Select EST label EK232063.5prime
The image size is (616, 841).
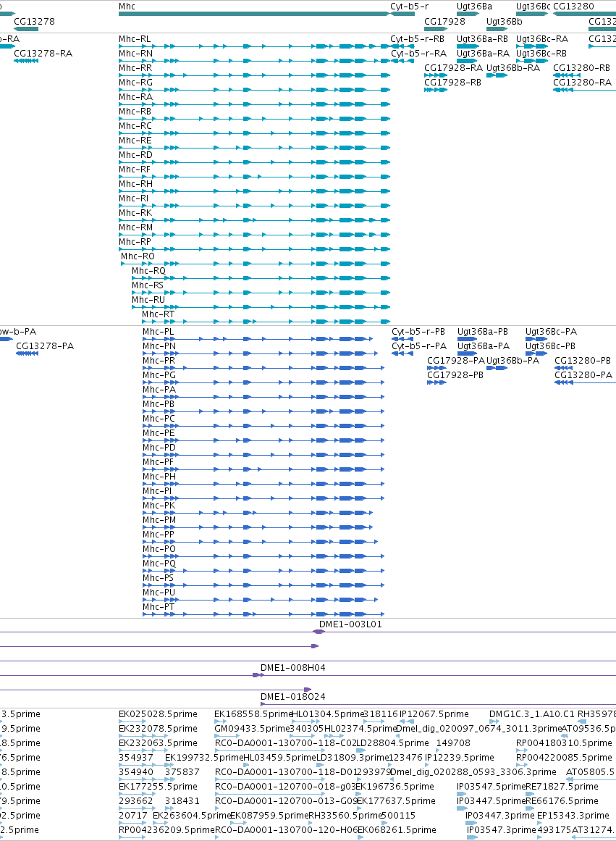pos(158,743)
